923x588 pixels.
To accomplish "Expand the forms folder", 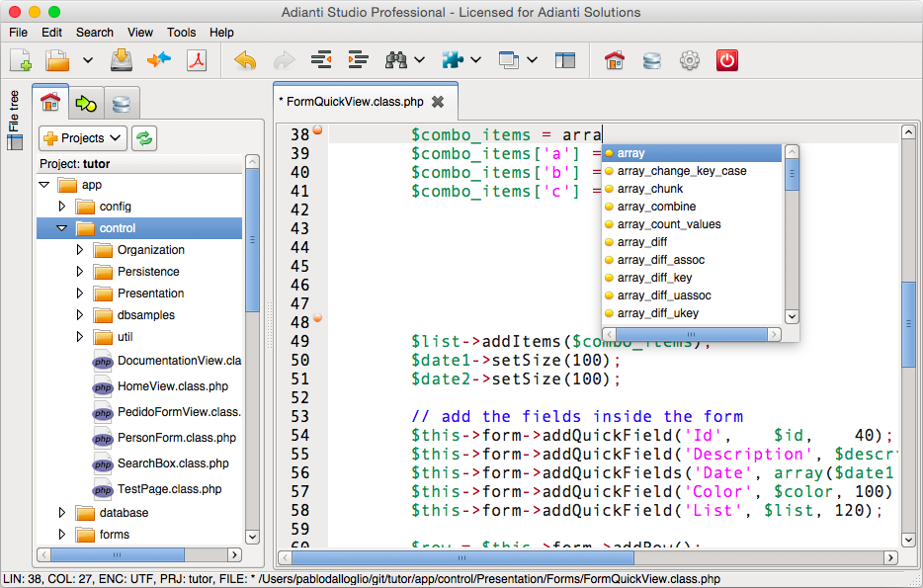I will click(x=62, y=535).
